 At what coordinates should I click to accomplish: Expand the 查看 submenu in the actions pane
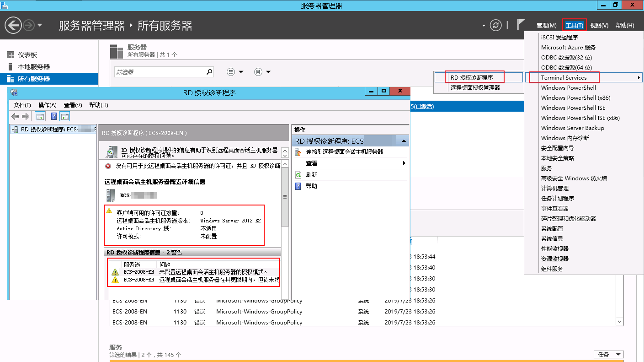[404, 163]
